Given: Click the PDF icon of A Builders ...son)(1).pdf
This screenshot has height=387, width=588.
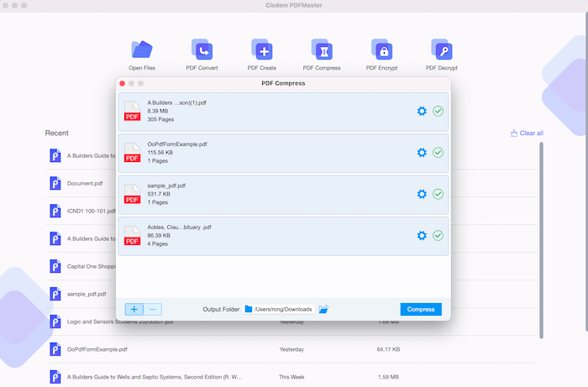Looking at the screenshot, I should coord(132,112).
